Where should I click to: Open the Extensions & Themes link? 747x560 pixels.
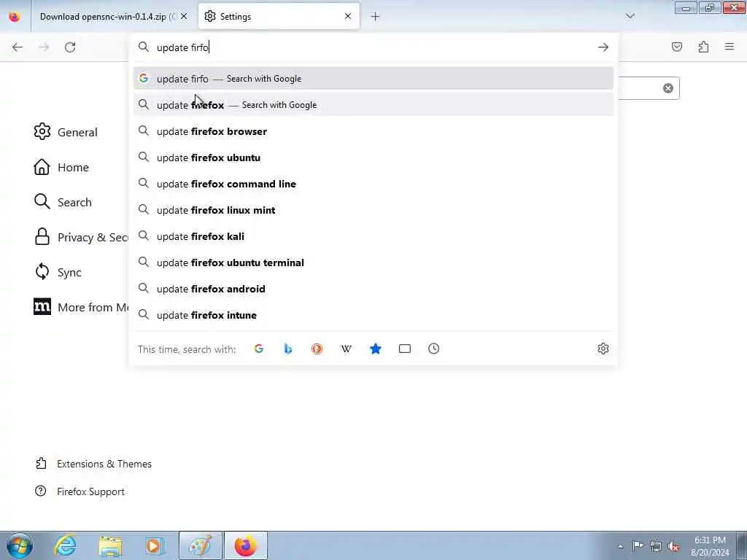(x=93, y=464)
